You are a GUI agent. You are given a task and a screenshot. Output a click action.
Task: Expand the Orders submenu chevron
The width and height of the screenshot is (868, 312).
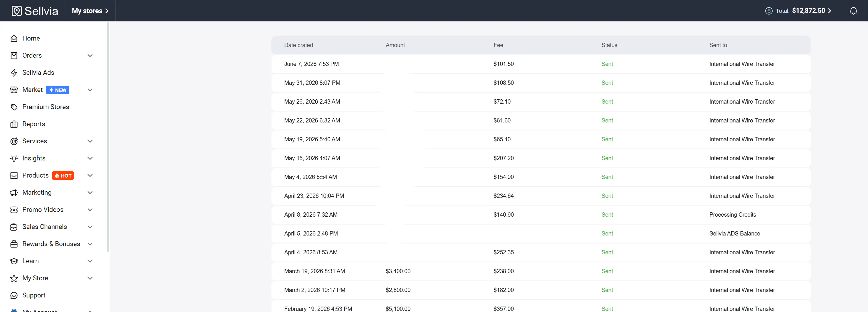point(90,56)
